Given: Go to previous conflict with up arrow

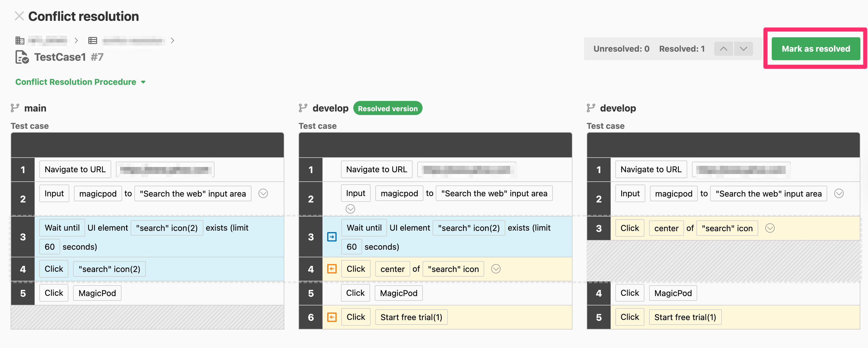Looking at the screenshot, I should pyautogui.click(x=723, y=49).
